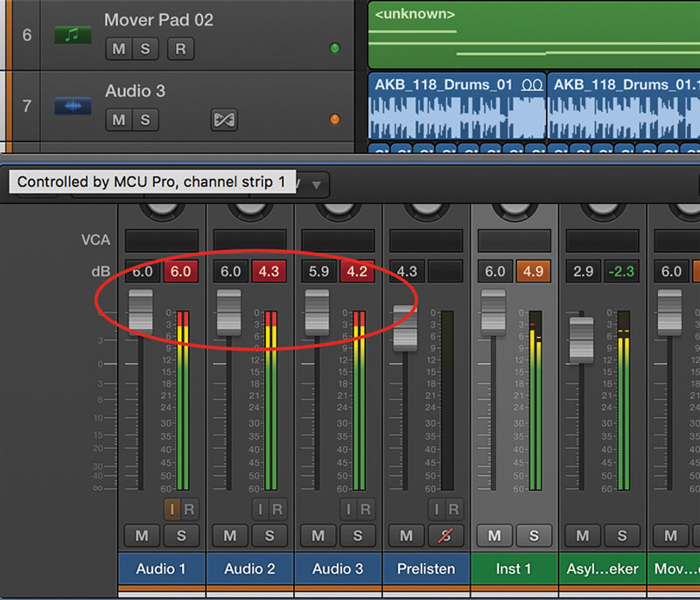This screenshot has width=700, height=600.
Task: Select the Audio 1 channel name label
Action: point(161,569)
